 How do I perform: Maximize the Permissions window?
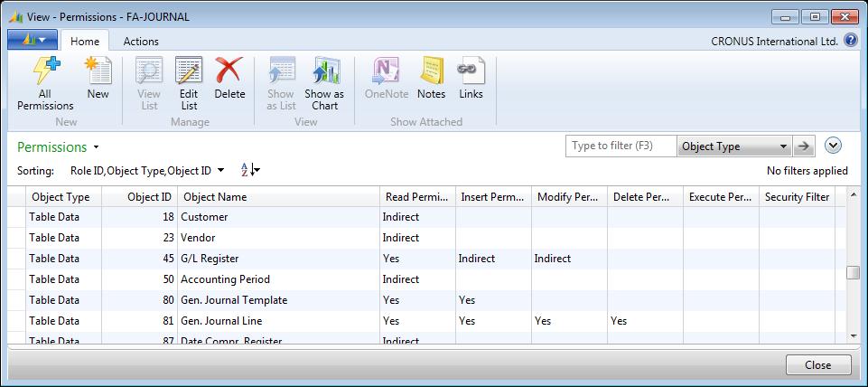[816, 16]
